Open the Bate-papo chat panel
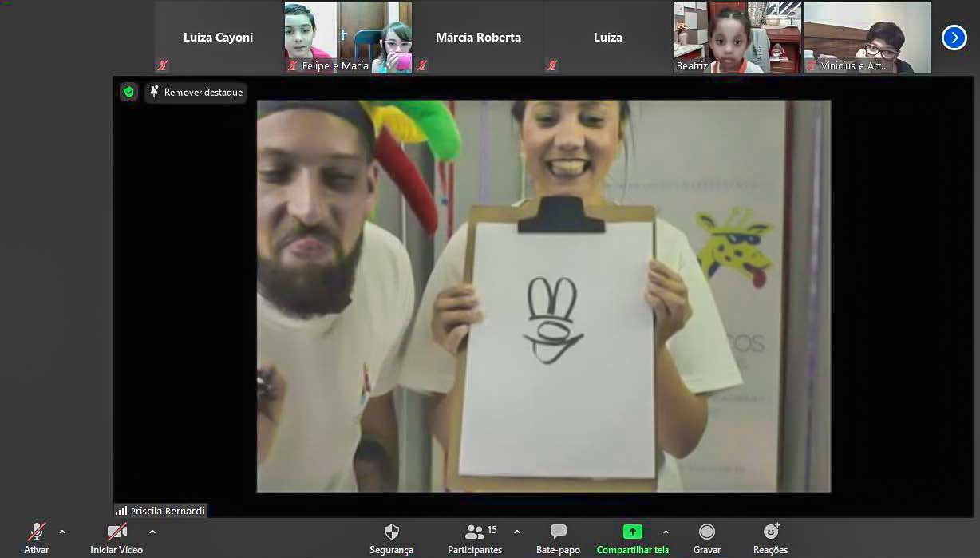The height and width of the screenshot is (558, 980). (x=558, y=538)
